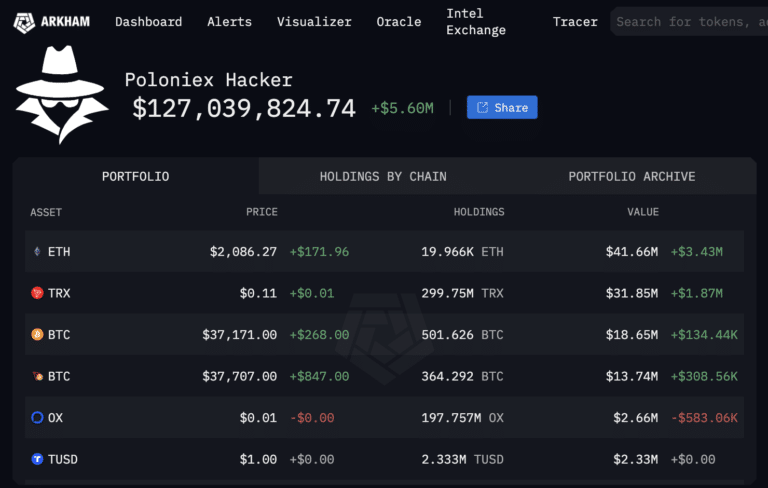The image size is (768, 488).
Task: Go to the Oracle page
Action: pos(399,22)
